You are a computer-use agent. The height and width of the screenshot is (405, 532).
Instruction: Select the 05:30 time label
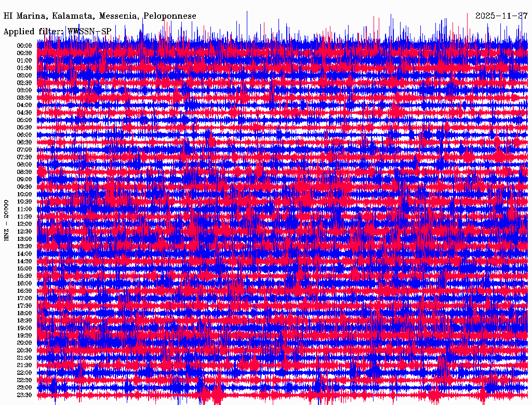point(24,128)
